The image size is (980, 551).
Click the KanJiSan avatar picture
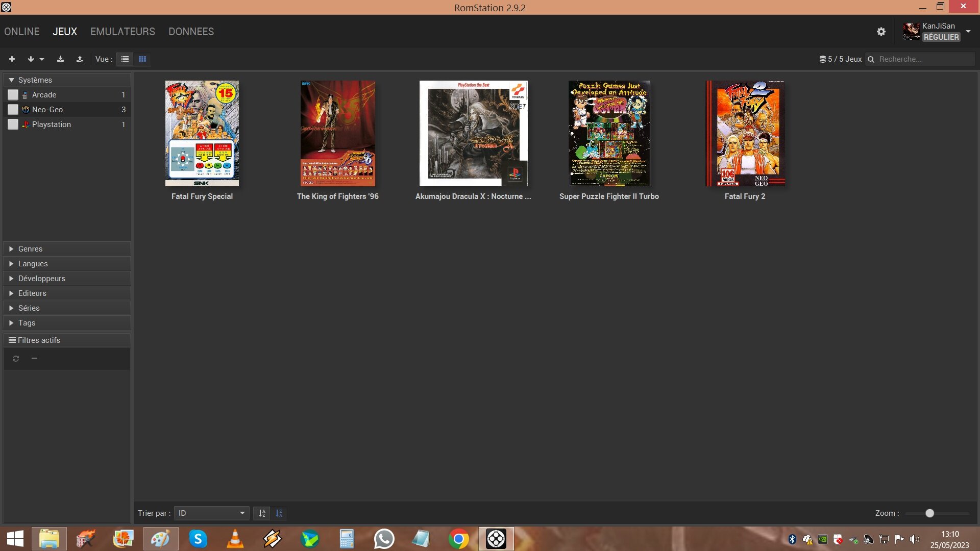pyautogui.click(x=911, y=32)
